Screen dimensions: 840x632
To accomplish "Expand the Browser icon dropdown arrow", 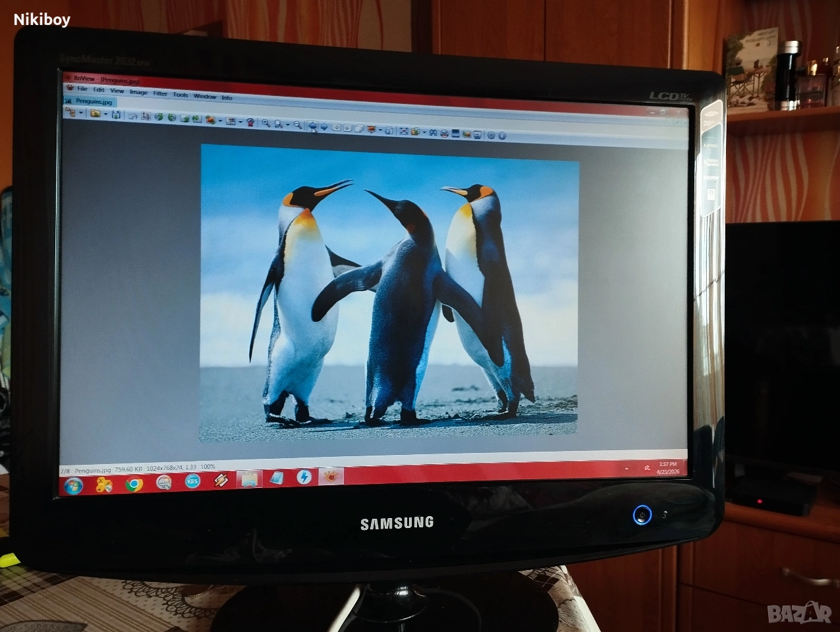I will (81, 113).
